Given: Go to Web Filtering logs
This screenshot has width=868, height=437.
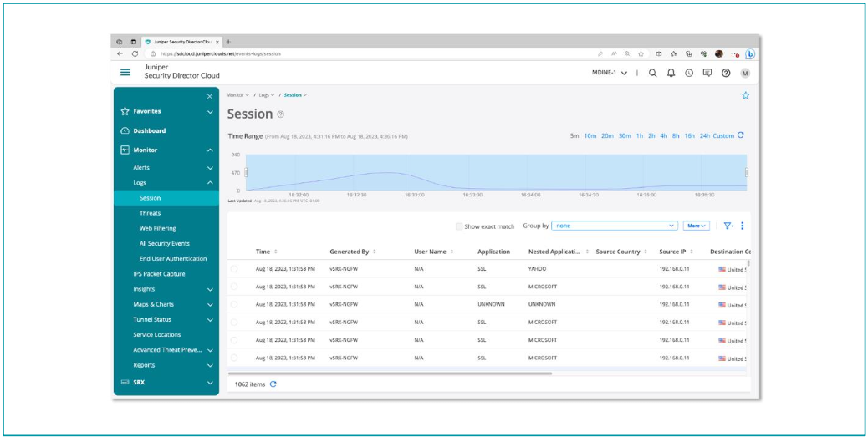Looking at the screenshot, I should click(x=157, y=228).
